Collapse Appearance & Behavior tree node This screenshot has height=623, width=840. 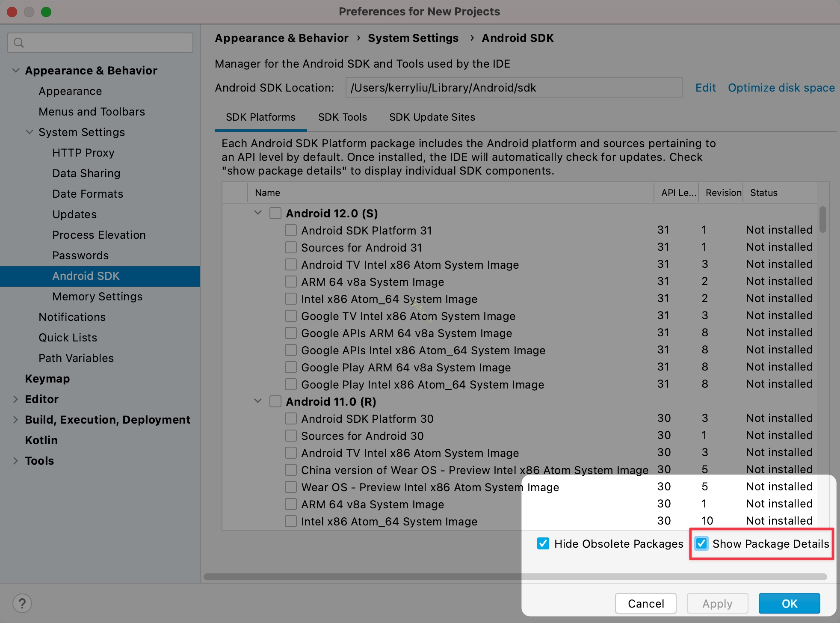pos(16,70)
